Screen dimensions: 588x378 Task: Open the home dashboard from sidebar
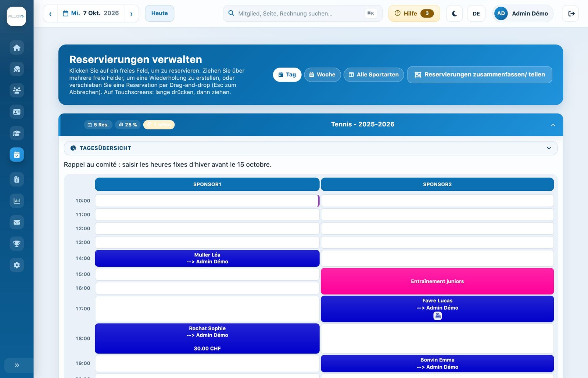tap(17, 48)
